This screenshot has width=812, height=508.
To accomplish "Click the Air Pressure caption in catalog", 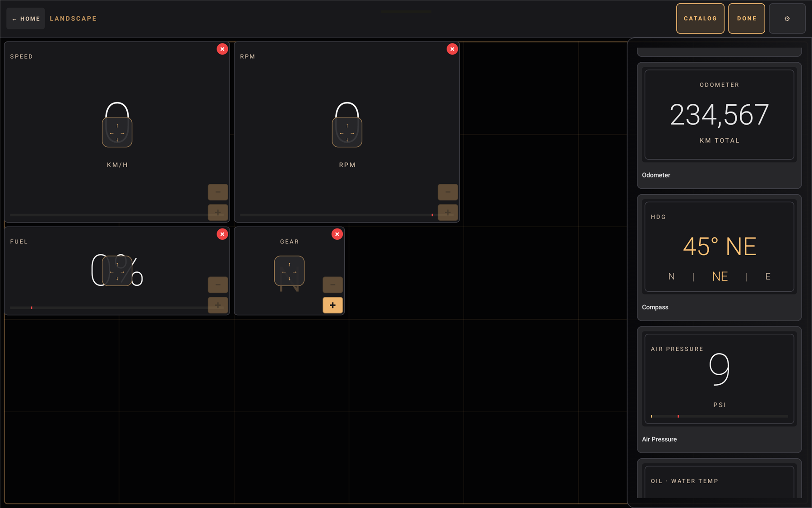I will [x=659, y=439].
